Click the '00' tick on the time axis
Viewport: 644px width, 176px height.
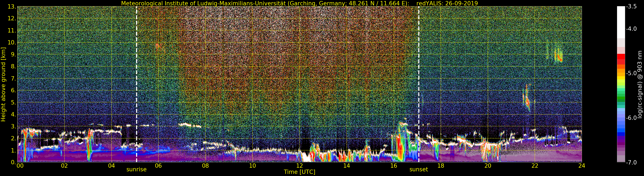click(x=20, y=166)
